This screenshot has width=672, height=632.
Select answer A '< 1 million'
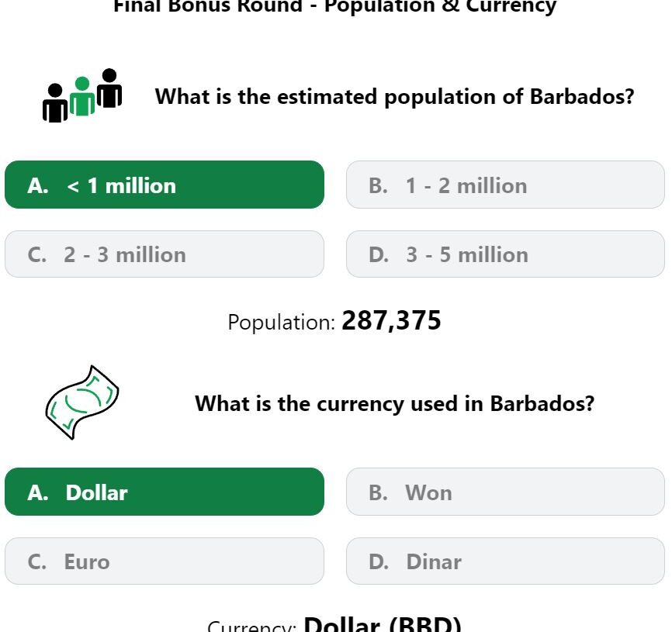tap(165, 185)
